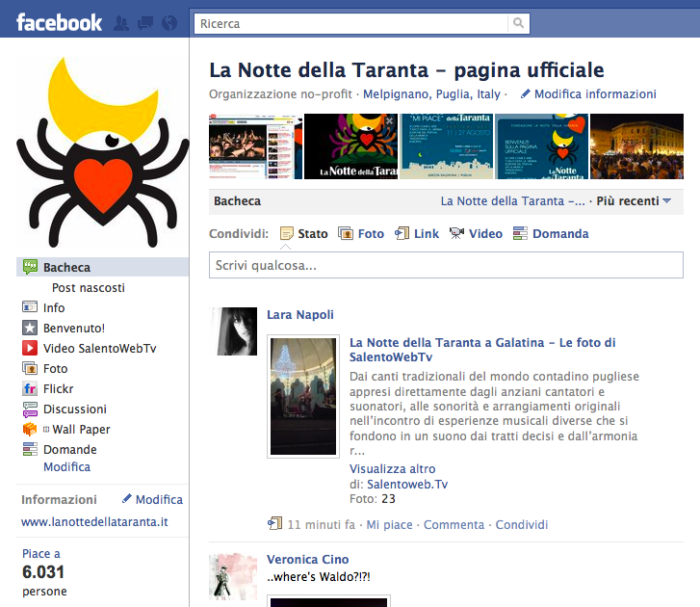Click the Benvenuto star icon
Image resolution: width=700 pixels, height=607 pixels.
pos(30,328)
